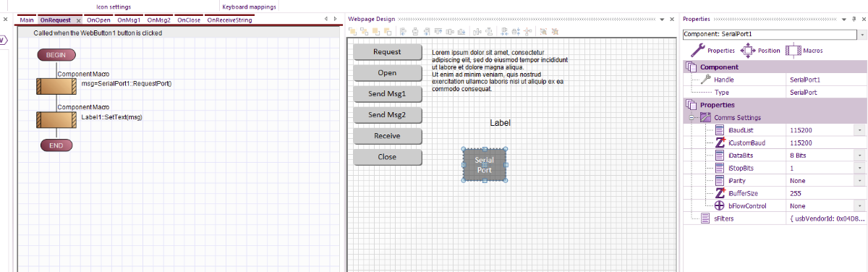Select the Label text on canvas
The width and height of the screenshot is (868, 272).
click(500, 123)
